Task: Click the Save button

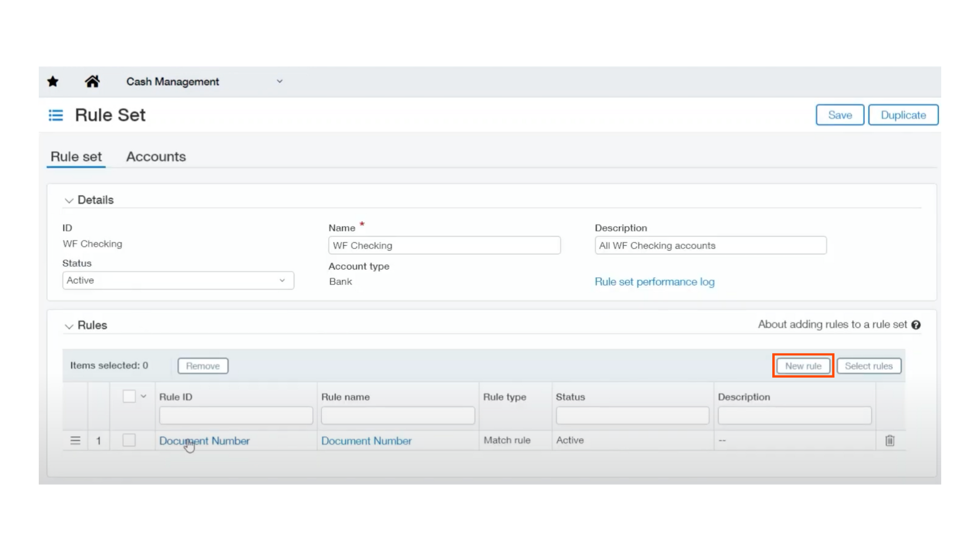Action: (x=839, y=114)
